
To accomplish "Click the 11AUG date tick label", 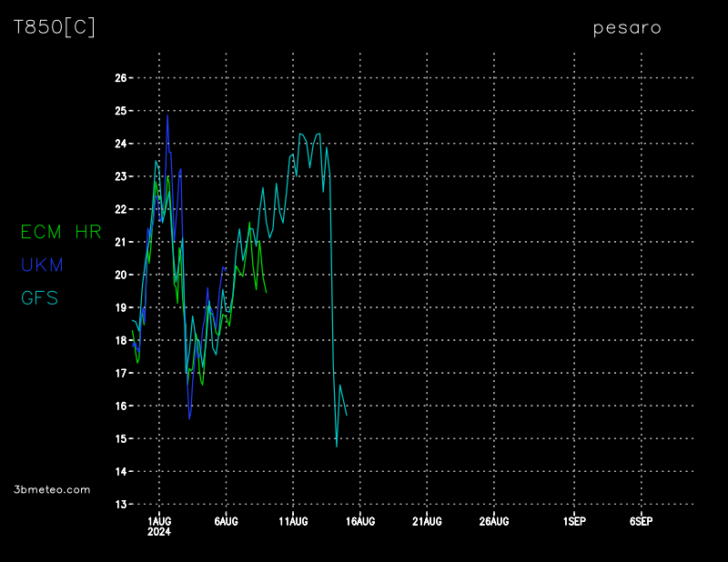I will click(x=293, y=521).
